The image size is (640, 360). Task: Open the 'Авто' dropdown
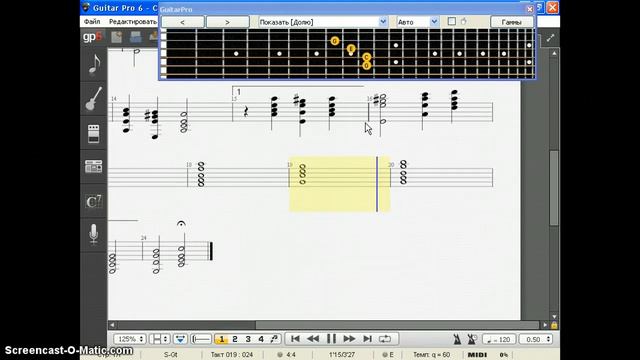pyautogui.click(x=418, y=22)
